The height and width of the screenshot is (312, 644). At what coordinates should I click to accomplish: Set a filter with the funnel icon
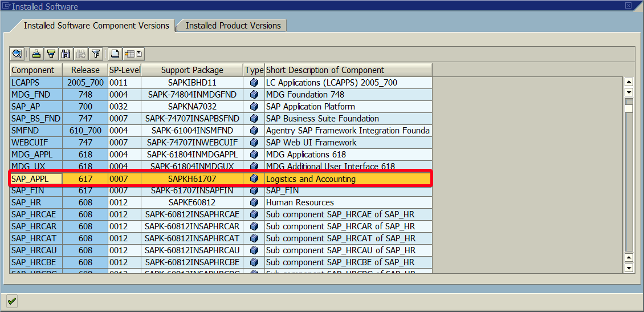(96, 54)
